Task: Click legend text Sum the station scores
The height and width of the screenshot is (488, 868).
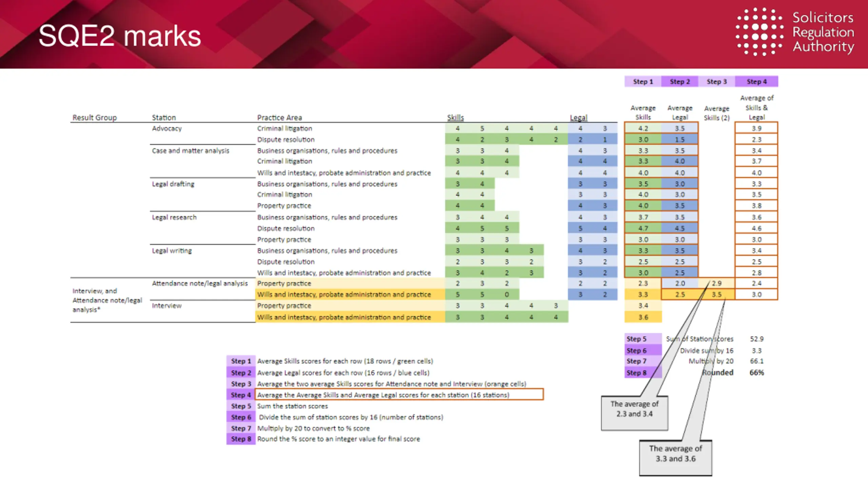Action: [292, 406]
